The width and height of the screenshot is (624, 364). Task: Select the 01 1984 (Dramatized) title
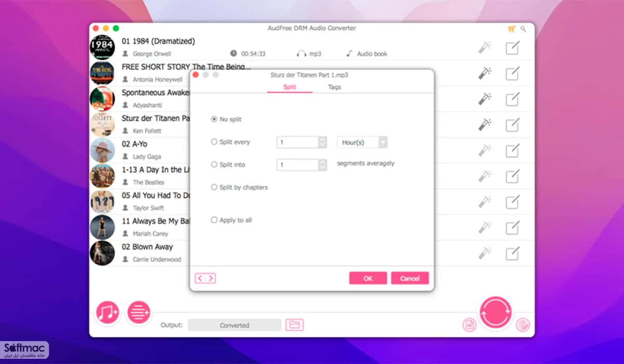(x=158, y=41)
